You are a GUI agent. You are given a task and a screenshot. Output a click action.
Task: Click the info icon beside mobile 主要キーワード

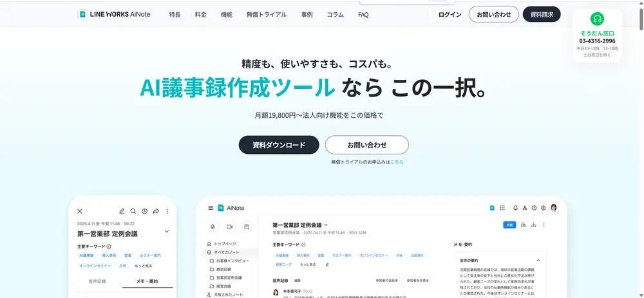(109, 247)
